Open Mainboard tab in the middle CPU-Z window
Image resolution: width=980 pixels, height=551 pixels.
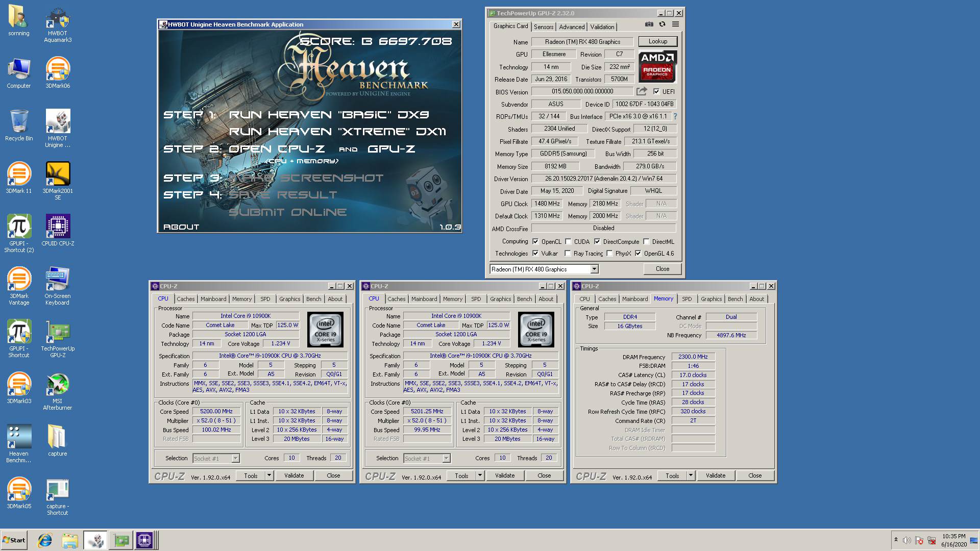tap(424, 299)
